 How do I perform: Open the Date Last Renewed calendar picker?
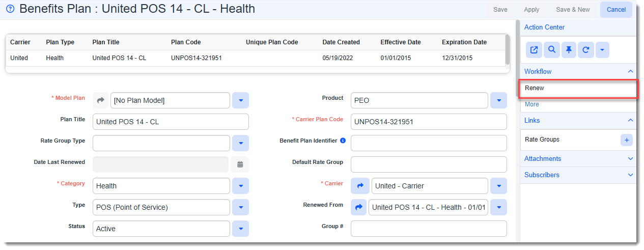point(240,164)
